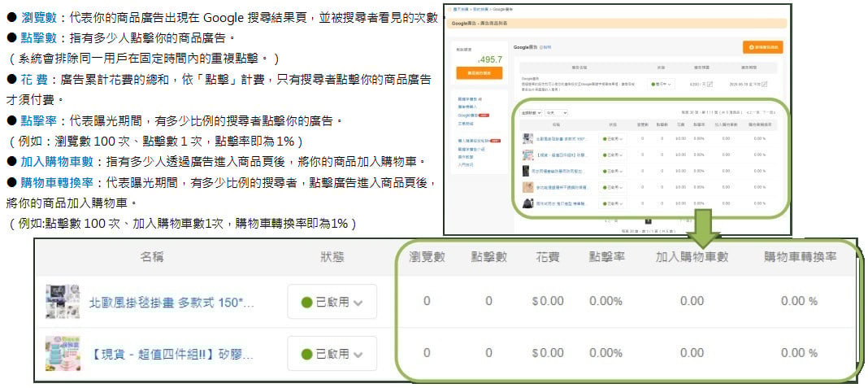
Task: Click the 北歐風掛毯掛畫 thumbnail in the enlarged table
Action: coord(63,302)
